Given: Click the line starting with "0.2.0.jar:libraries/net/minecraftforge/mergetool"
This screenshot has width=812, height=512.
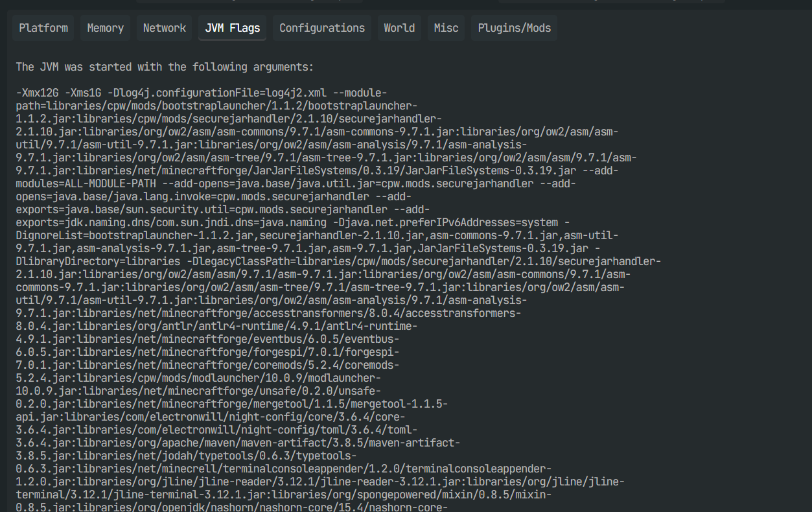Looking at the screenshot, I should coord(232,404).
